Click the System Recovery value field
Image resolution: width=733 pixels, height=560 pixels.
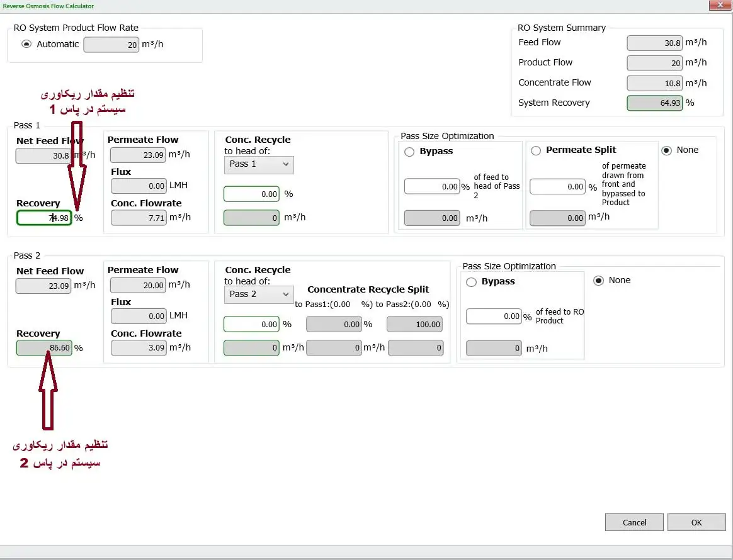coord(655,103)
